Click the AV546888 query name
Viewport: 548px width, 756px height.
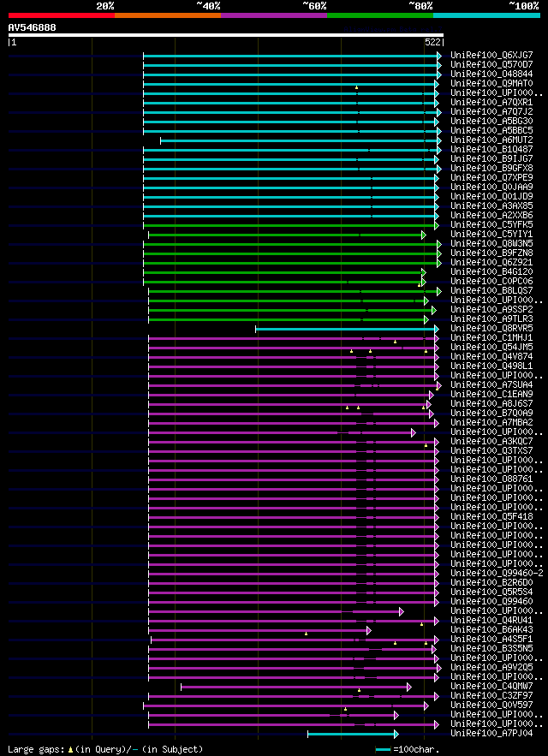32,27
